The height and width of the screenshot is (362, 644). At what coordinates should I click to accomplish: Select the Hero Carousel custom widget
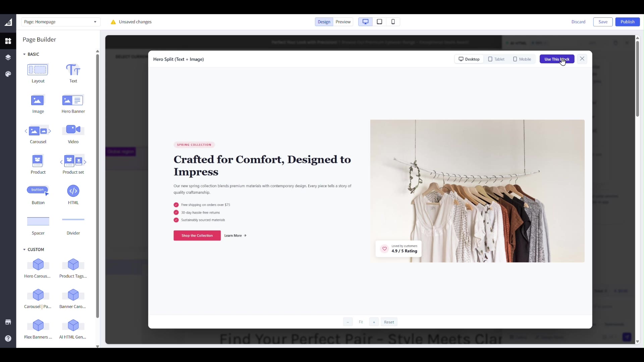tap(38, 268)
